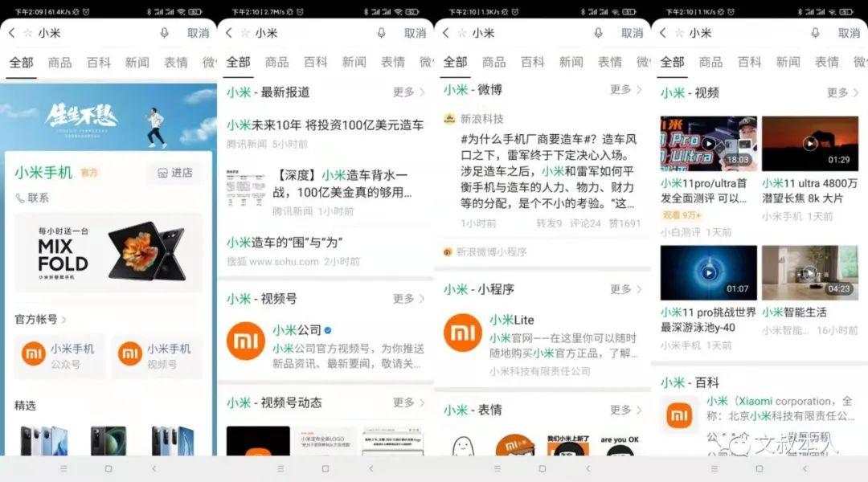Select the "are you OK" sticker
The width and height of the screenshot is (868, 482).
point(620,446)
